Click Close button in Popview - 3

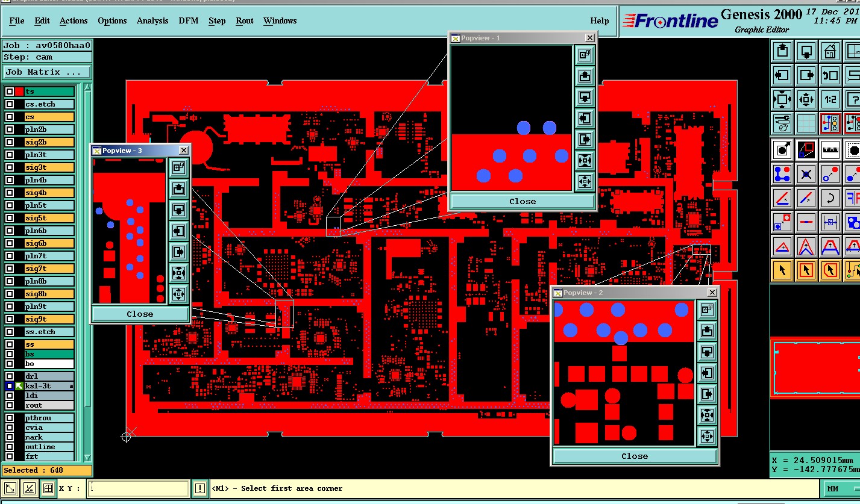140,314
